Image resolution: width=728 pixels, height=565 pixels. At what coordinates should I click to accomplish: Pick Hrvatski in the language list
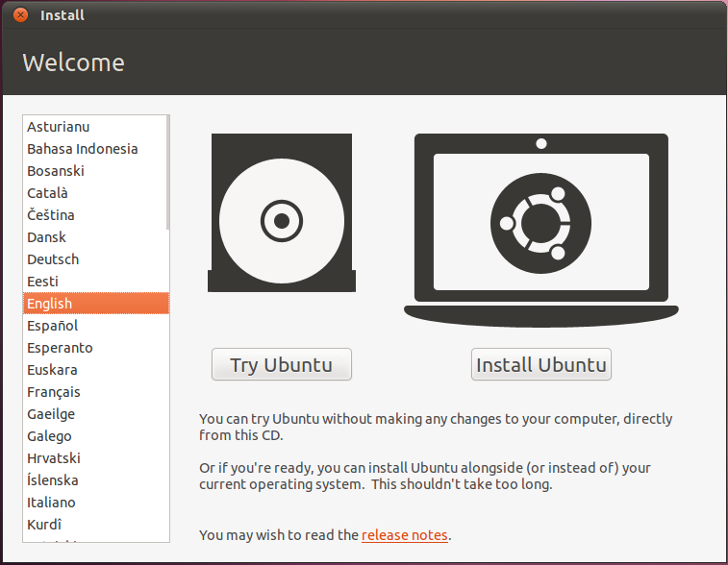pos(95,458)
